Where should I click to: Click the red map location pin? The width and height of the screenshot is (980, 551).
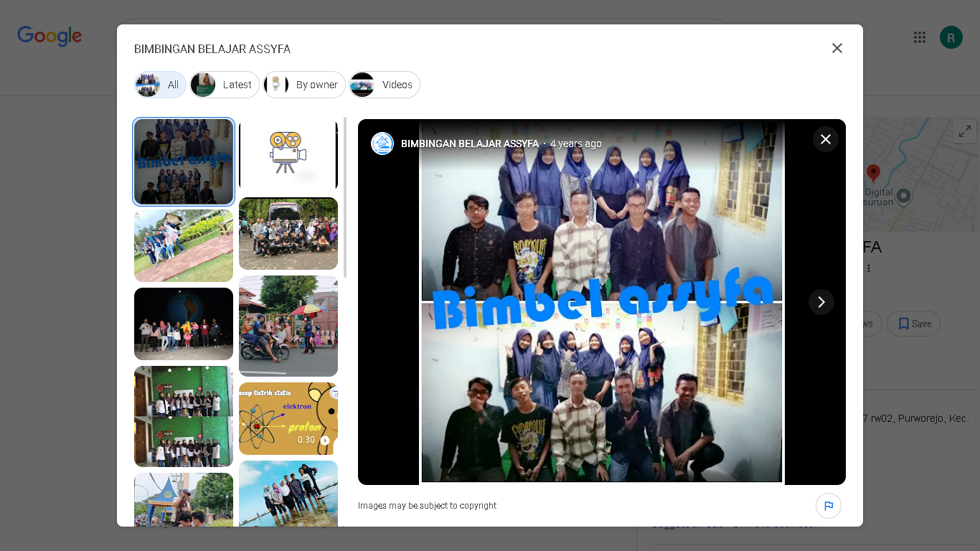[x=872, y=173]
